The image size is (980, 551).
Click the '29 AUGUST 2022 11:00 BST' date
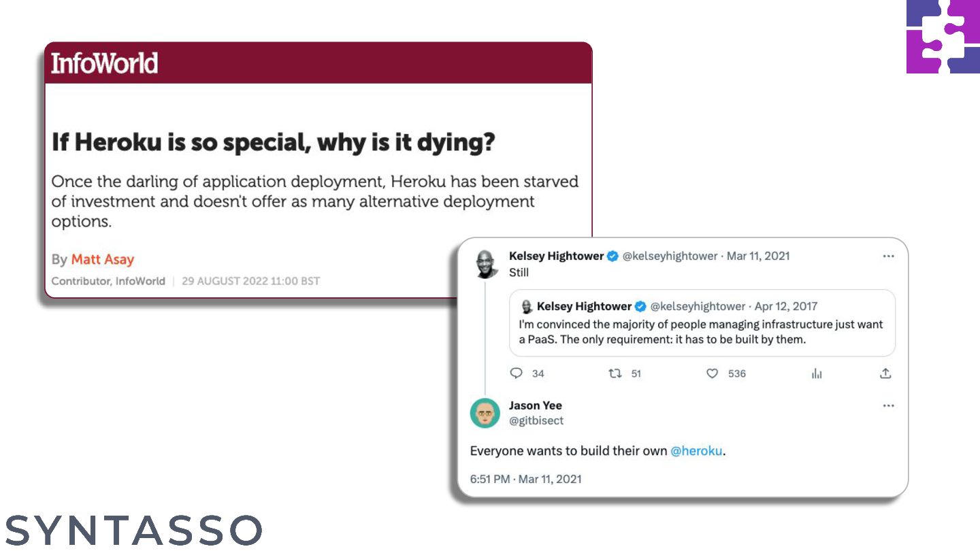coord(250,281)
